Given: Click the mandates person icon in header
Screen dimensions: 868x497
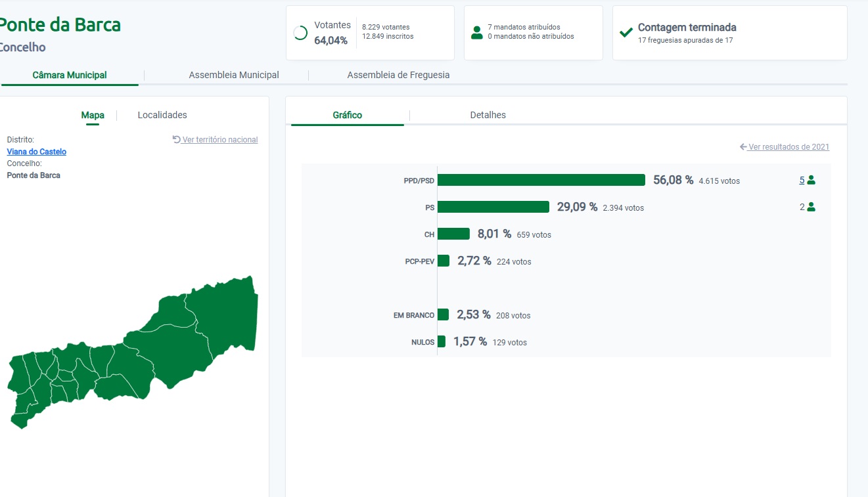Looking at the screenshot, I should click(477, 32).
